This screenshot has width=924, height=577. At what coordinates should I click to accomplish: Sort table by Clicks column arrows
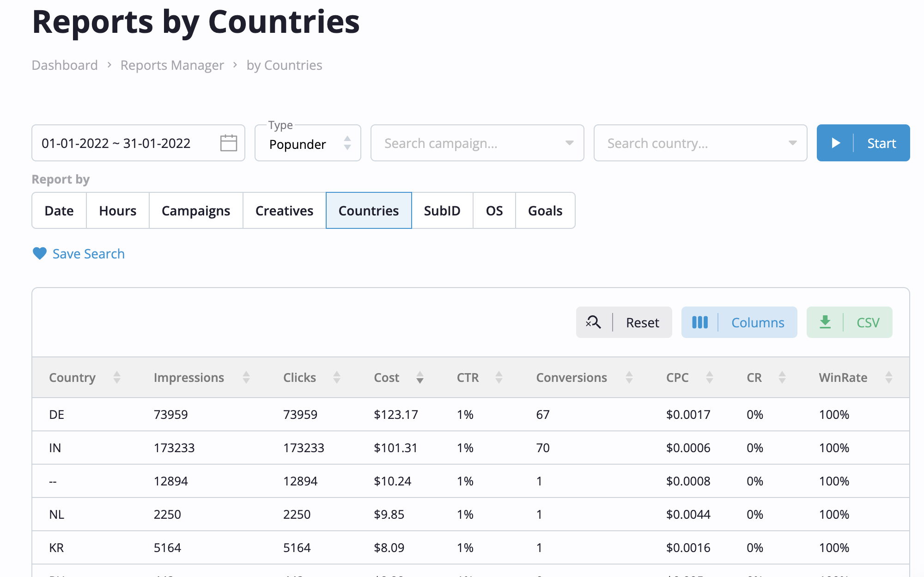point(337,377)
